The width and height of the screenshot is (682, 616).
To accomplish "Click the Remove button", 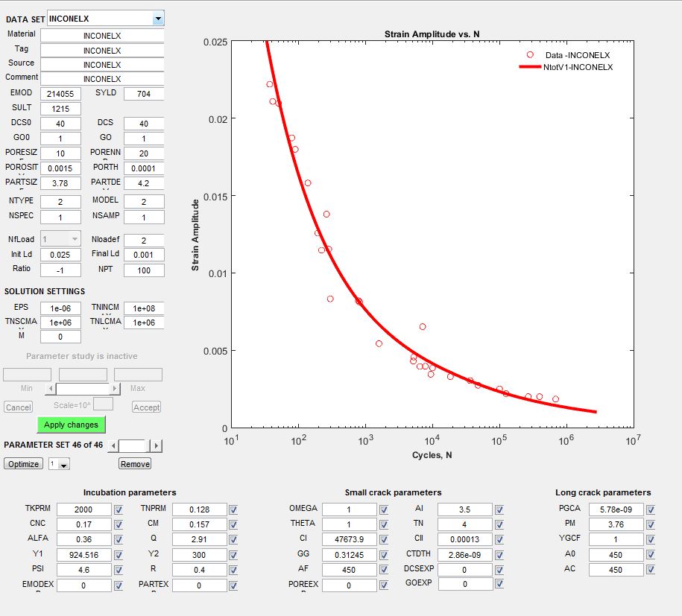I will click(x=135, y=464).
